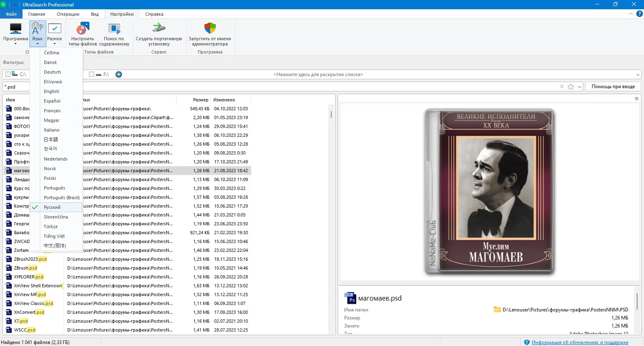
Task: Select checked Русский language entry
Action: (x=56, y=207)
